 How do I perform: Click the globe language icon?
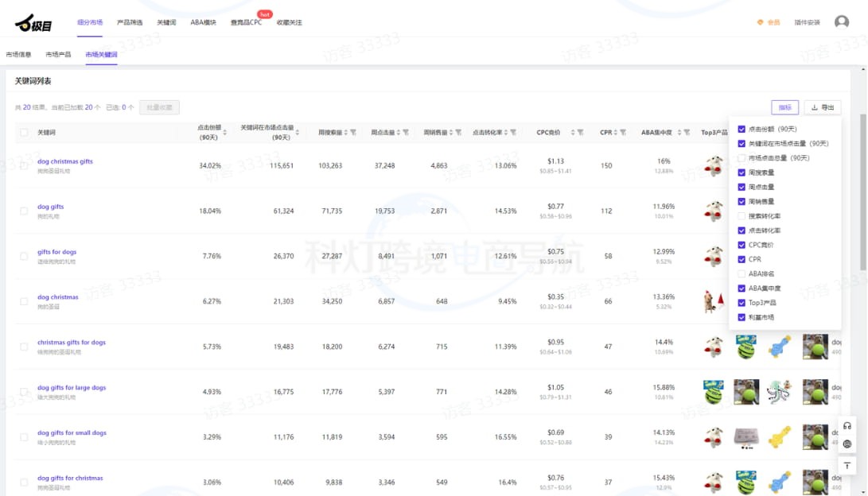click(x=847, y=444)
